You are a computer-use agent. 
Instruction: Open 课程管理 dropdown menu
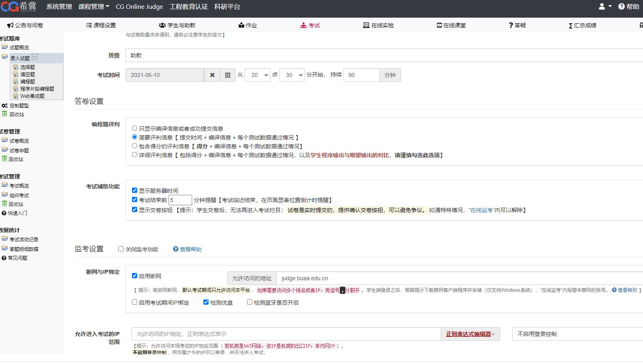[x=94, y=6]
